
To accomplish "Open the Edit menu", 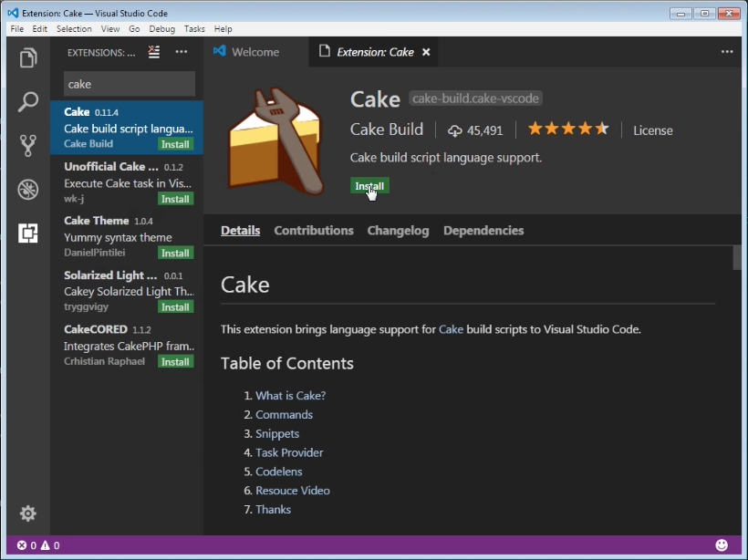I will tap(39, 28).
